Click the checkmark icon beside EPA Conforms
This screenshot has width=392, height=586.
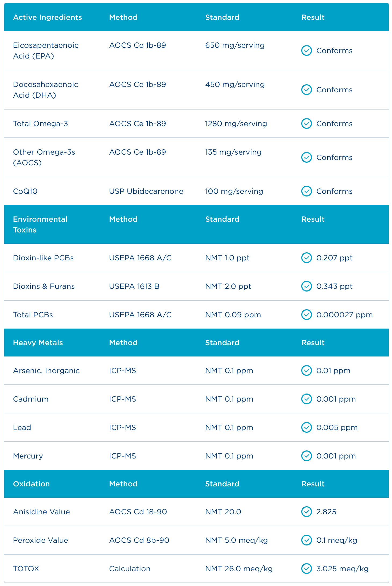306,50
